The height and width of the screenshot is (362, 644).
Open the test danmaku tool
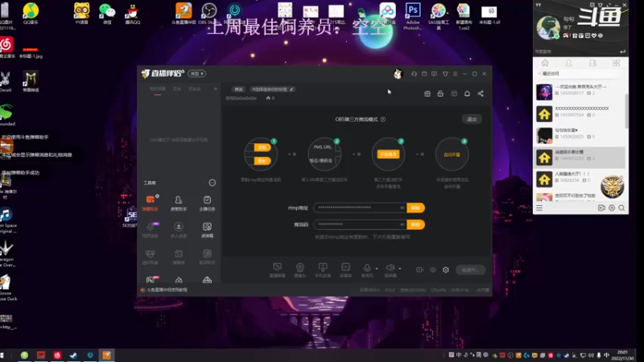(x=207, y=230)
